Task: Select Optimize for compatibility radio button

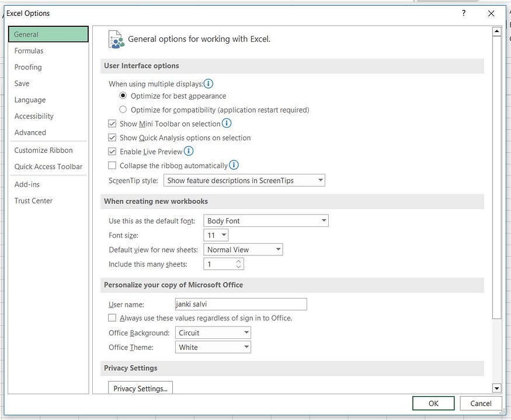Action: pos(123,110)
